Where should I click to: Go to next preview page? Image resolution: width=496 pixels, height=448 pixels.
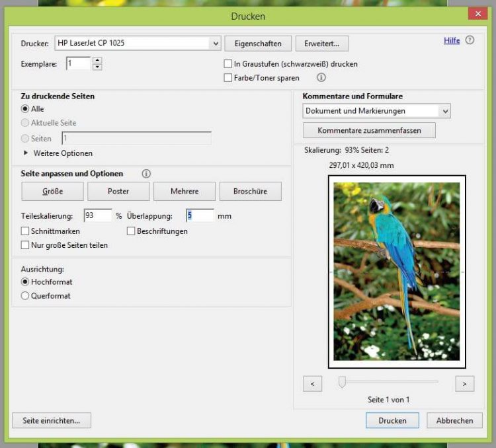(465, 384)
